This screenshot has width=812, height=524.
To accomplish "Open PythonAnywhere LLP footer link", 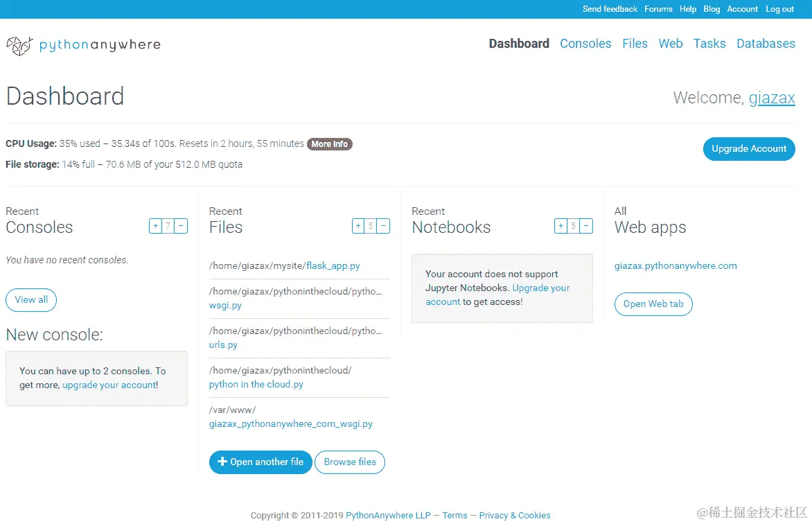I will (388, 516).
